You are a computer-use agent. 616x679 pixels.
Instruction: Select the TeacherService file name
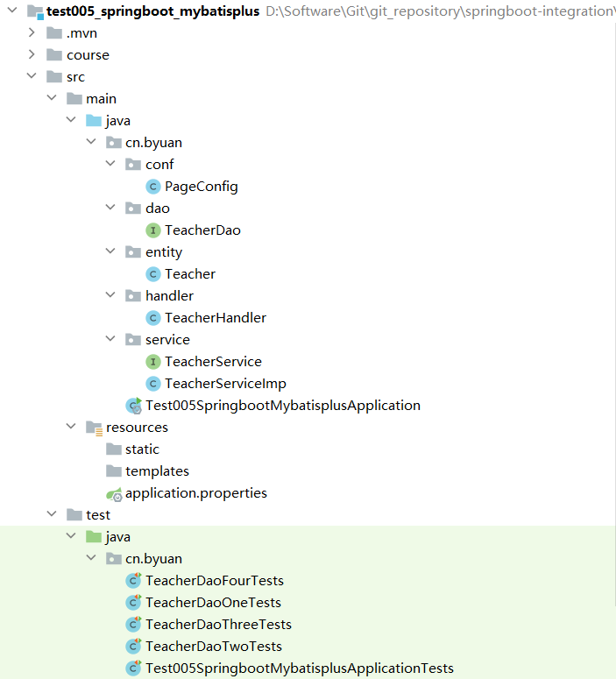214,362
